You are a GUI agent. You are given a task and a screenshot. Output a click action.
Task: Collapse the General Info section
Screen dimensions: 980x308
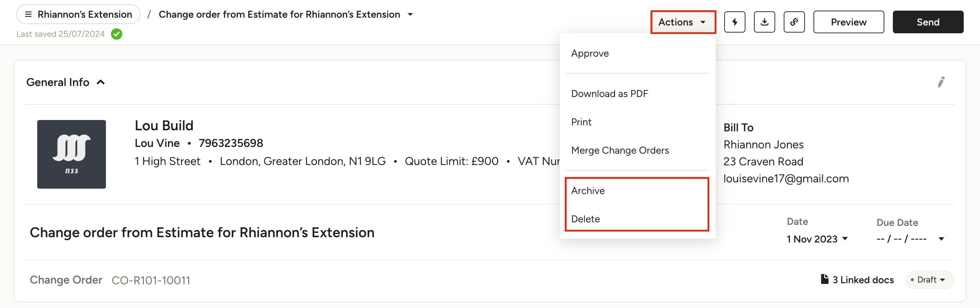[100, 82]
